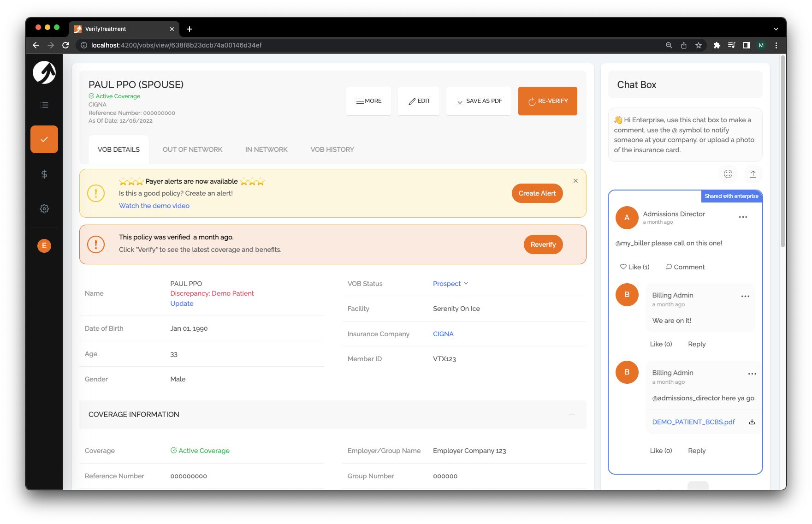Open the options menu on the Admissions Director comment

(743, 217)
